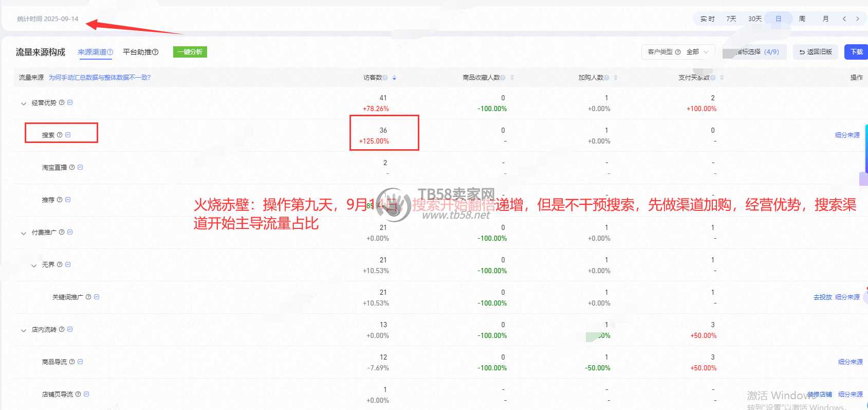
Task: Select the 来源渠道 tab
Action: [95, 52]
